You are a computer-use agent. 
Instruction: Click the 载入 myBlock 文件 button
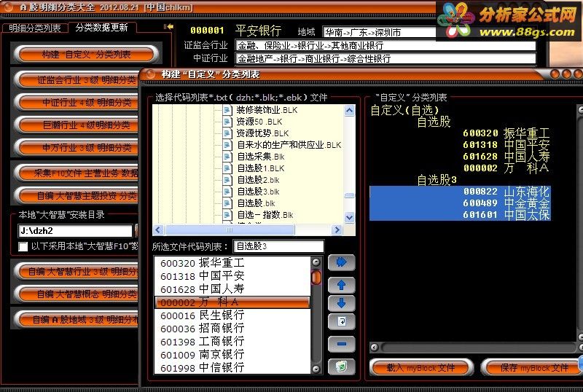(421, 368)
